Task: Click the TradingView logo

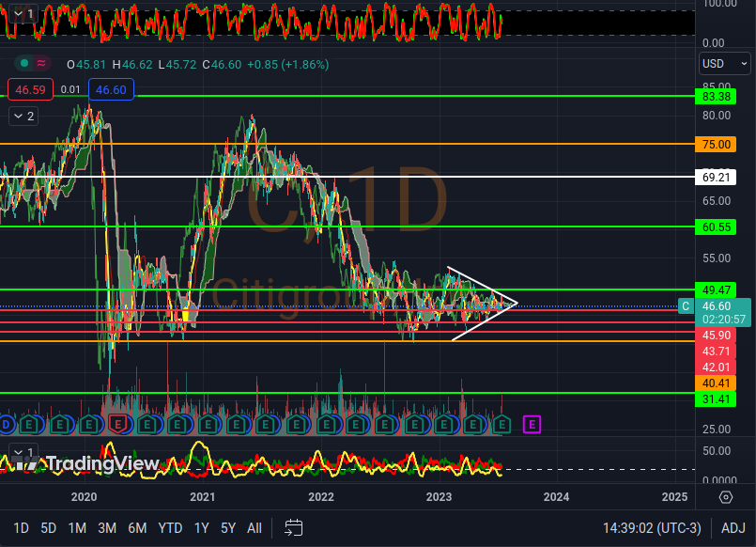Action: point(85,463)
